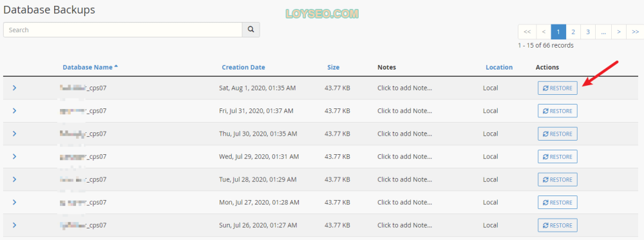The width and height of the screenshot is (644, 240).
Task: Restore the Jul 28, 2020 backup
Action: (557, 179)
